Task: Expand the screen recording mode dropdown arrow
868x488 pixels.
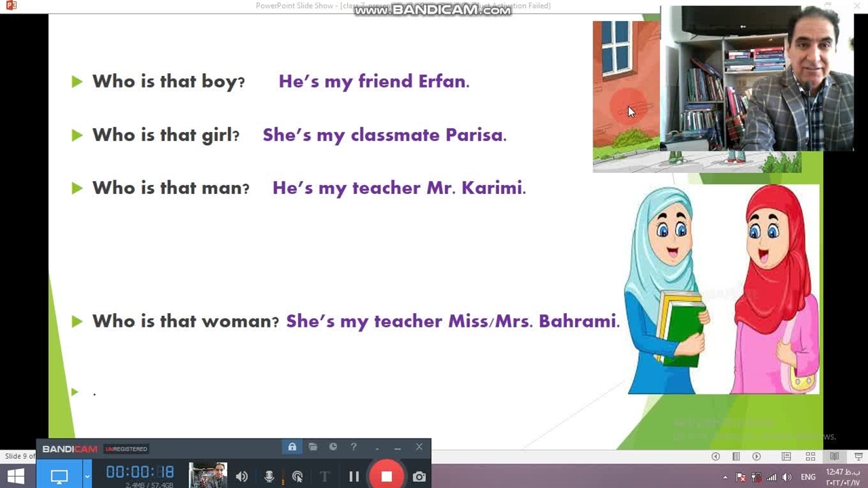Action: [x=87, y=476]
